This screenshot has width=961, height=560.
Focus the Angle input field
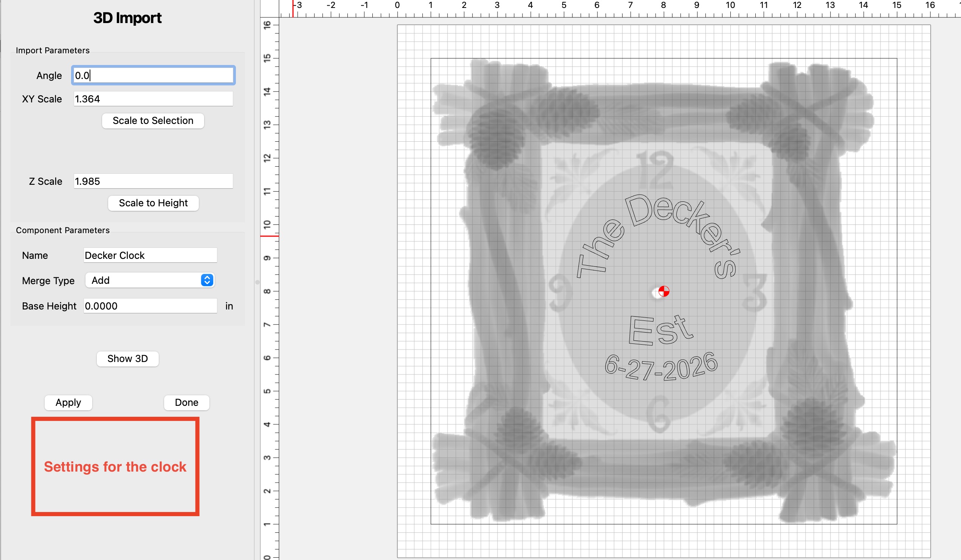click(153, 76)
